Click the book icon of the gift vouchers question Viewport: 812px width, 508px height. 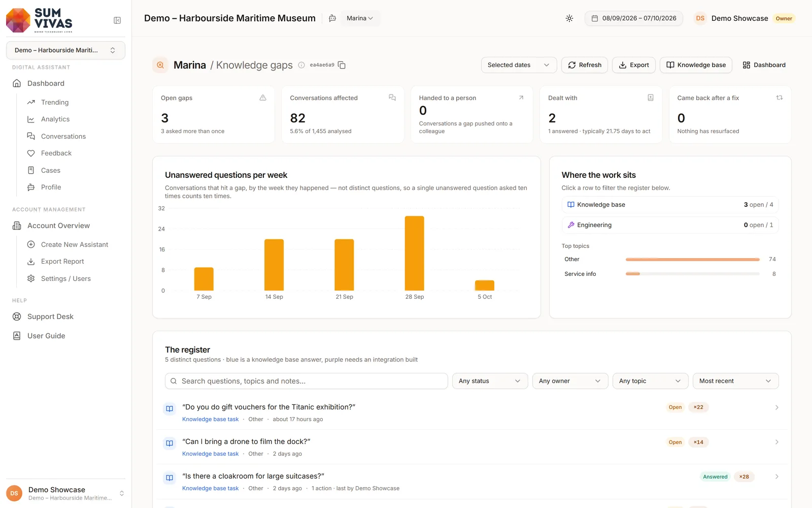[x=170, y=408]
